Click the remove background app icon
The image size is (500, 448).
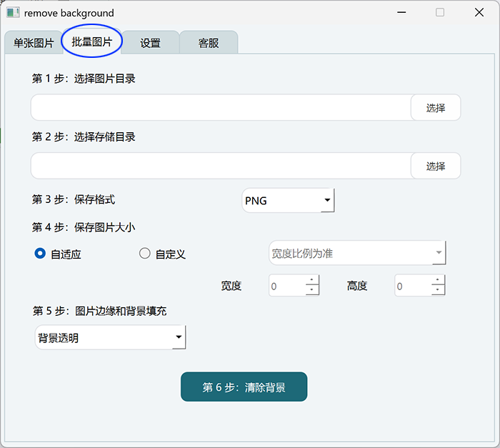[x=13, y=13]
